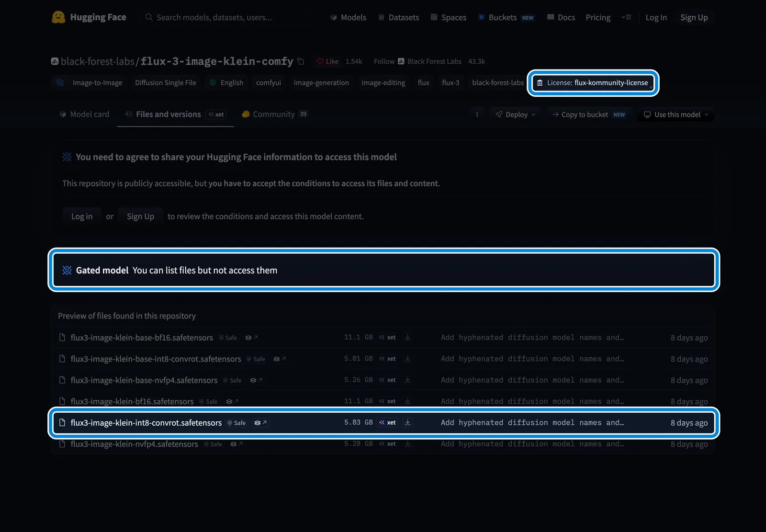Expand the Use this model dropdown
Viewport: 766px width, 532px height.
pos(676,114)
